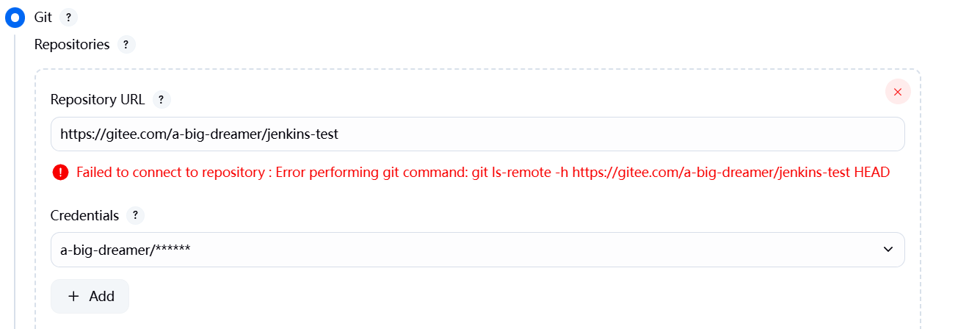Click the Repositories section label
Viewport: 980px width, 329px height.
click(72, 45)
